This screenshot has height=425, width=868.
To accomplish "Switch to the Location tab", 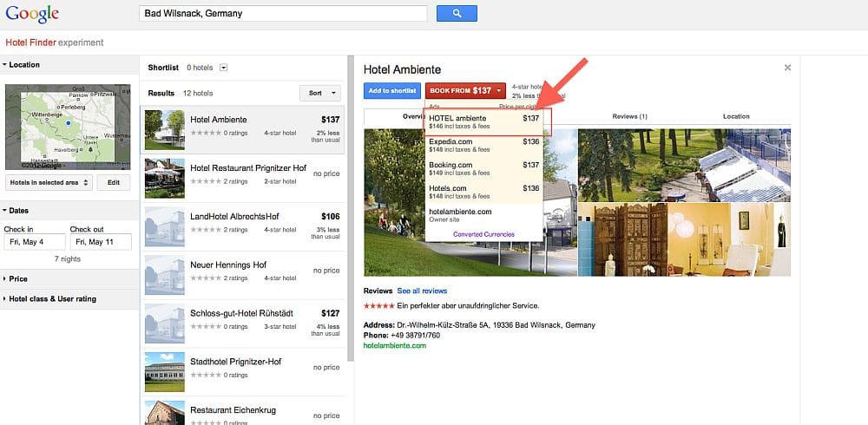I will pyautogui.click(x=736, y=117).
